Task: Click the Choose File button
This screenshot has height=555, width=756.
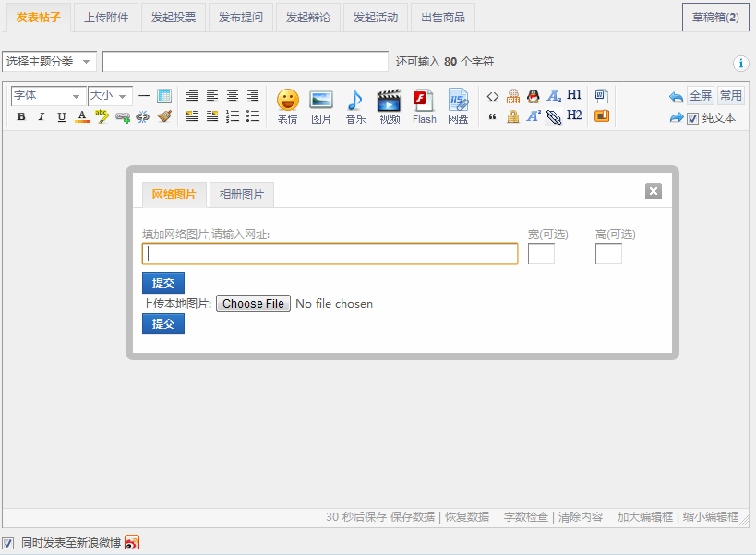Action: (x=253, y=303)
